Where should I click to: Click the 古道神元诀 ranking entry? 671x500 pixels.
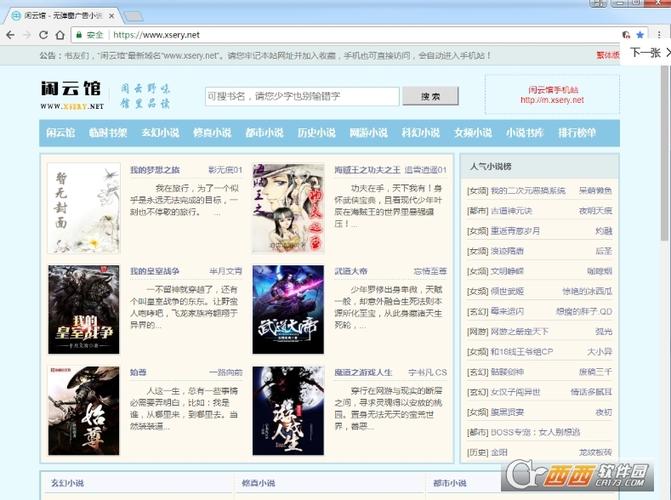(511, 211)
